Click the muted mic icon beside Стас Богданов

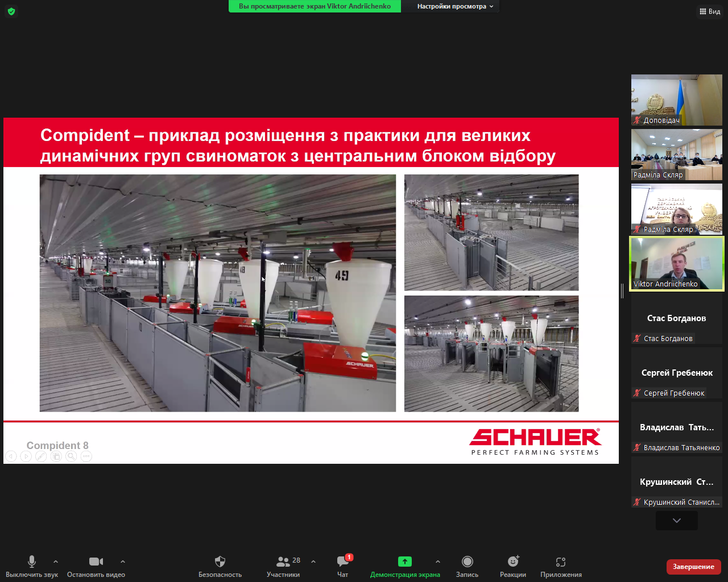tap(638, 338)
